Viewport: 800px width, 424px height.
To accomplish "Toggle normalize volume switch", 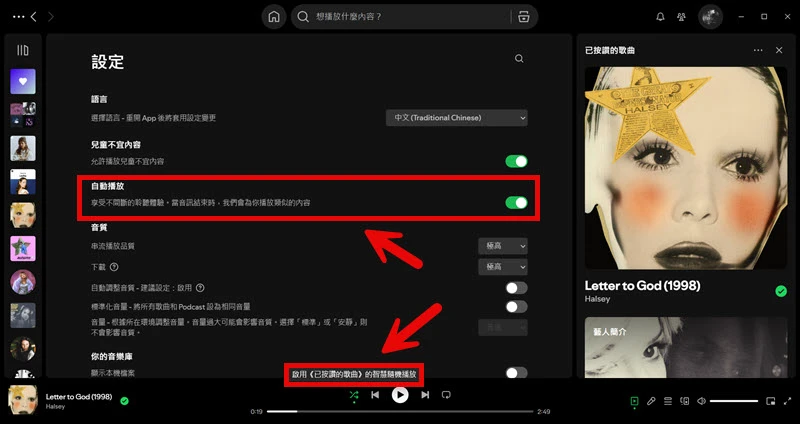I will (516, 307).
